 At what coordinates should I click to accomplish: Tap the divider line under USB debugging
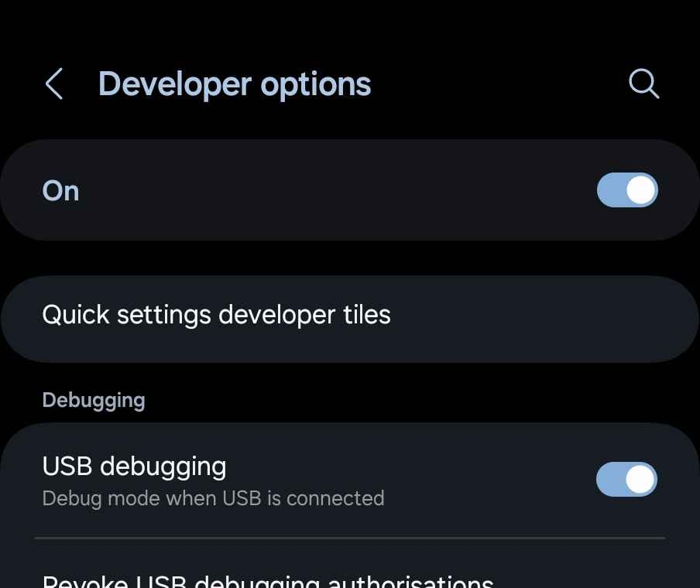click(350, 538)
